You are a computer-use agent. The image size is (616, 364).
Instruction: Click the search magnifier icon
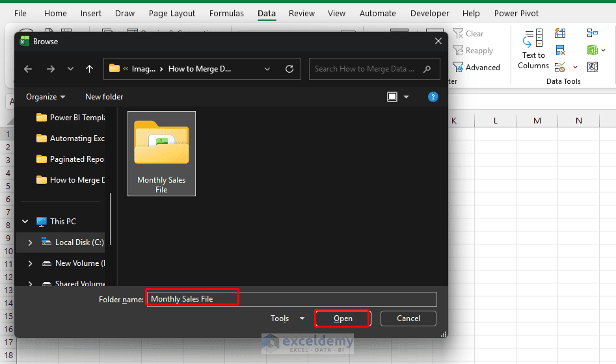click(427, 69)
